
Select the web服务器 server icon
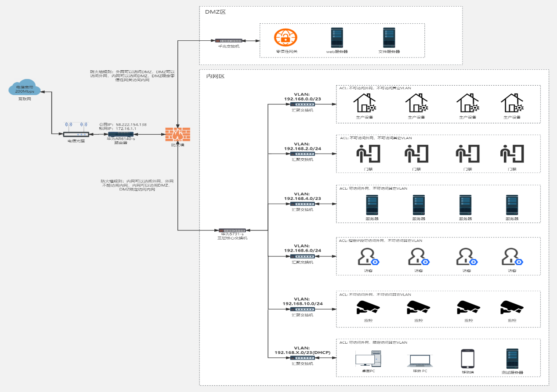tap(337, 38)
